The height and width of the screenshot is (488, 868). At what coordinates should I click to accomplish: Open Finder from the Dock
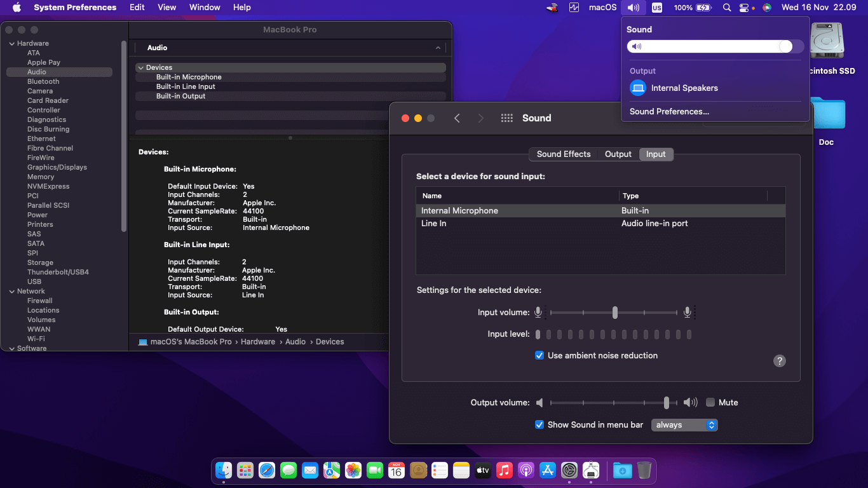(224, 470)
